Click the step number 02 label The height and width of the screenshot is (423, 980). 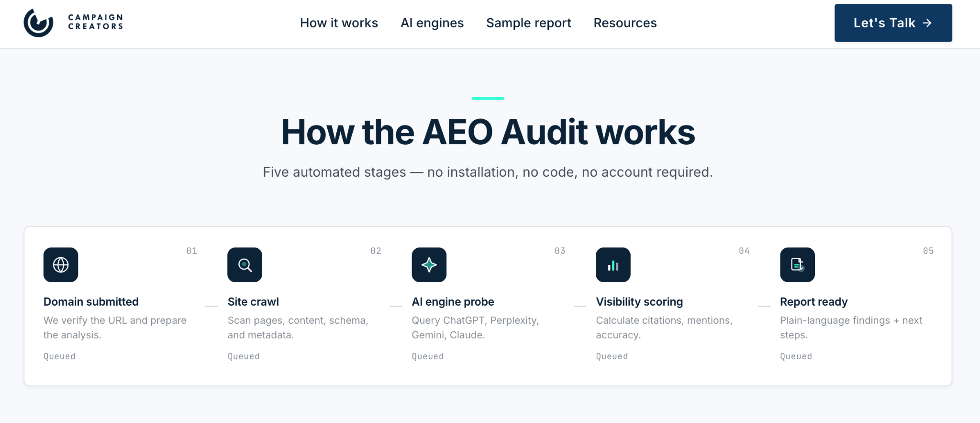tap(376, 251)
